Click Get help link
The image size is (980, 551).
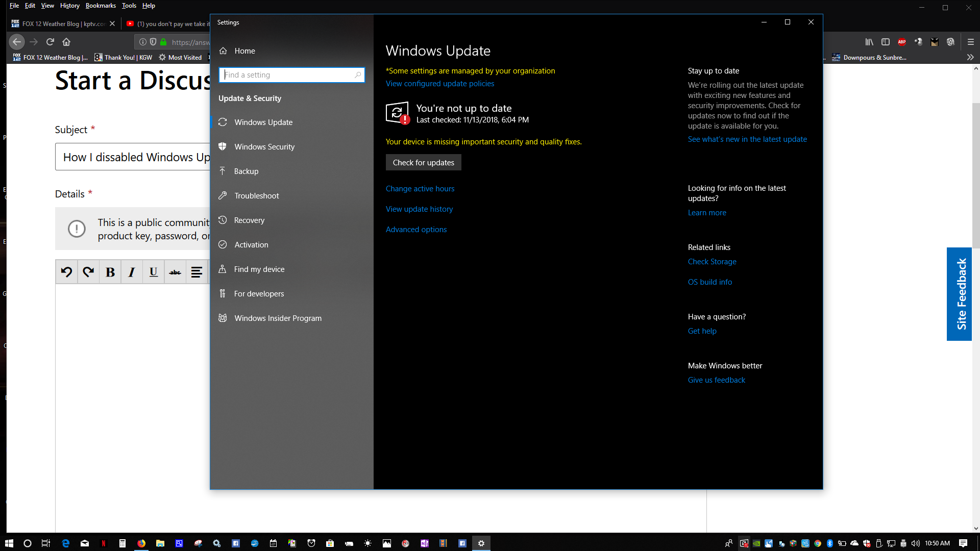[702, 331]
